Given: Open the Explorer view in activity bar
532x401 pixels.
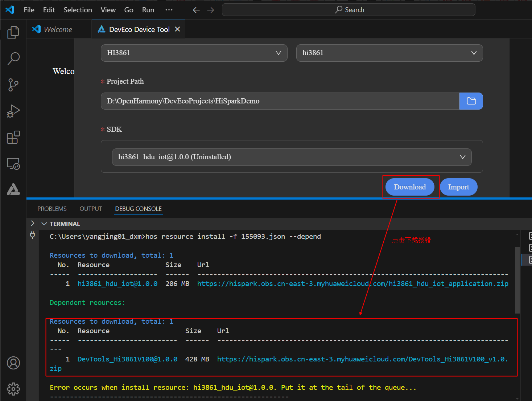Looking at the screenshot, I should pos(13,33).
